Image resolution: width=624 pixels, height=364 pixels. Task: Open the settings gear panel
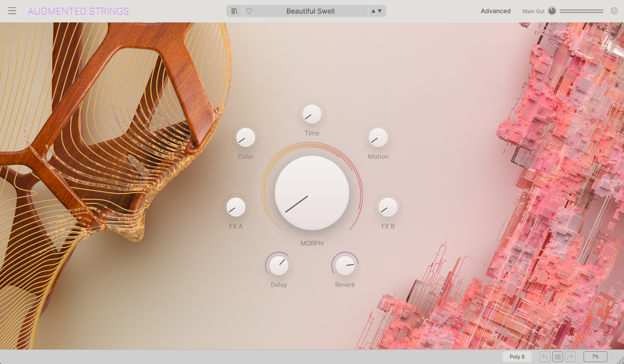[614, 11]
